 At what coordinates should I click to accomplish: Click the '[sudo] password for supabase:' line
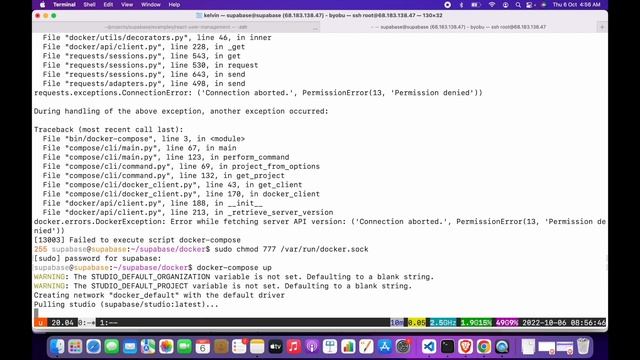(98, 258)
